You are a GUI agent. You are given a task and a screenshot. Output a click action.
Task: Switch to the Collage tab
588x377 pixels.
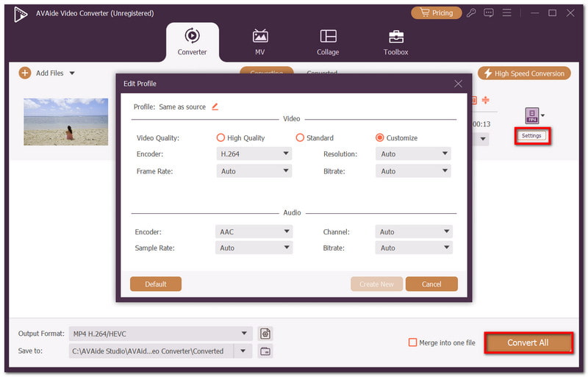point(328,42)
